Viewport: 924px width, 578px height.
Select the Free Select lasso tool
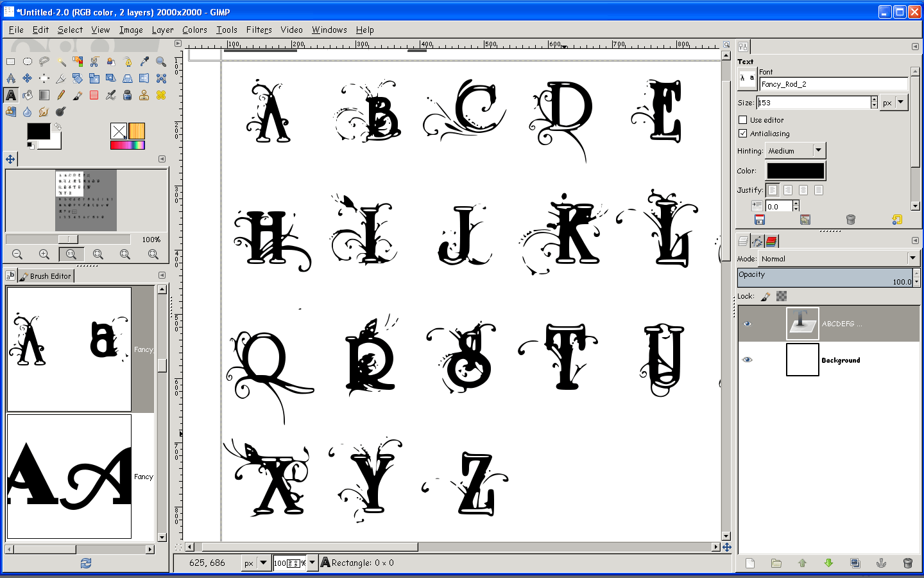(44, 62)
